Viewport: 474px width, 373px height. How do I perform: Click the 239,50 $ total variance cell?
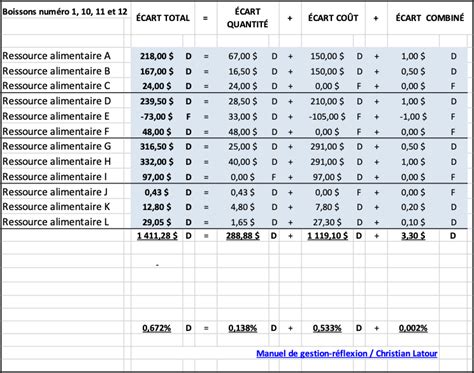tap(157, 101)
